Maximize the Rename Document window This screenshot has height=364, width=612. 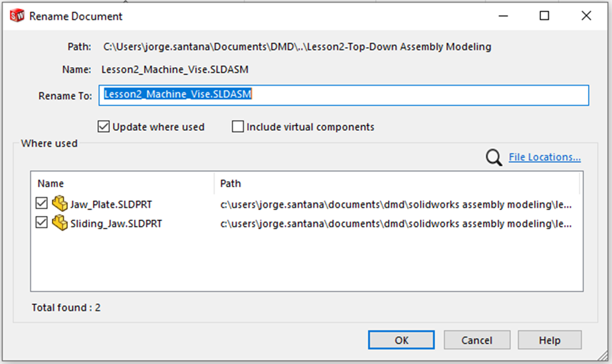pyautogui.click(x=544, y=16)
